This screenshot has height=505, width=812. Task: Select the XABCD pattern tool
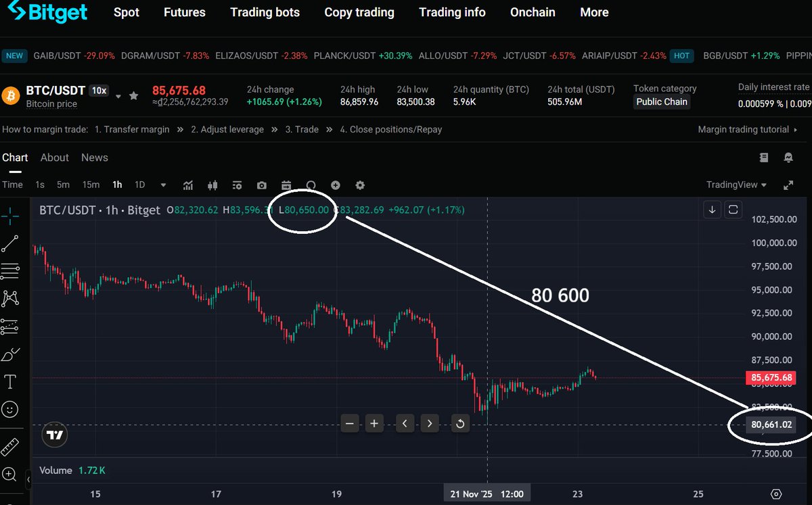[x=10, y=298]
